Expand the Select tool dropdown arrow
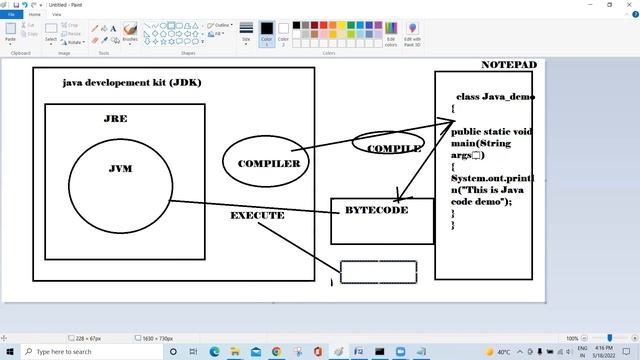640x360 pixels. tap(51, 44)
